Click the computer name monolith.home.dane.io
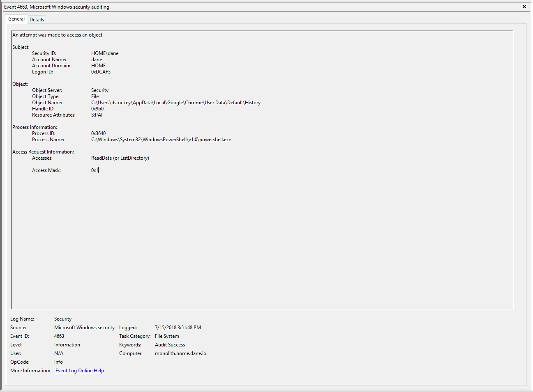The image size is (533, 392). coord(180,353)
